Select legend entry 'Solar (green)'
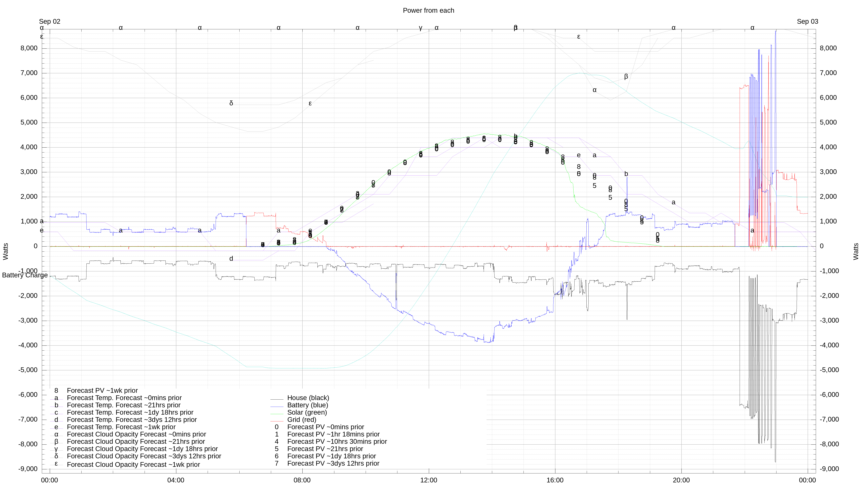This screenshot has width=868, height=488. [307, 413]
